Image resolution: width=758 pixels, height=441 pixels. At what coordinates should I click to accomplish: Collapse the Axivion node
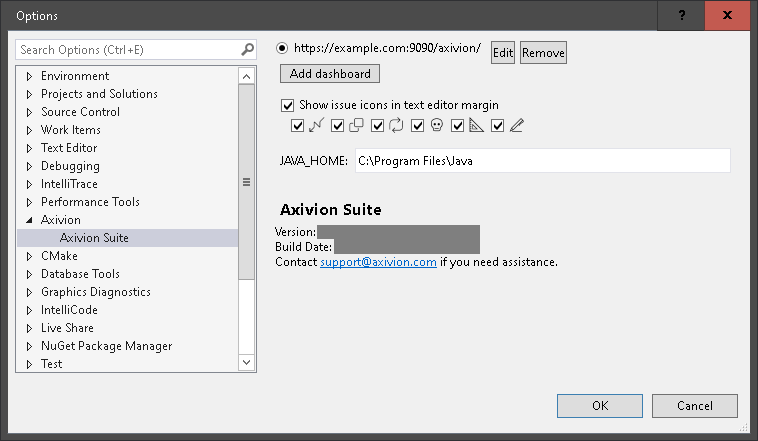point(29,220)
